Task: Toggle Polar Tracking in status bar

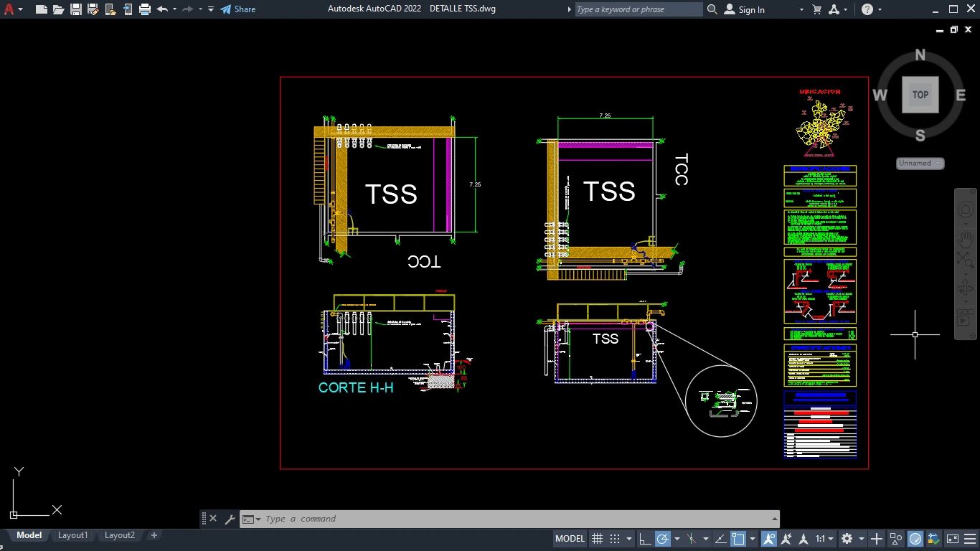Action: click(663, 539)
